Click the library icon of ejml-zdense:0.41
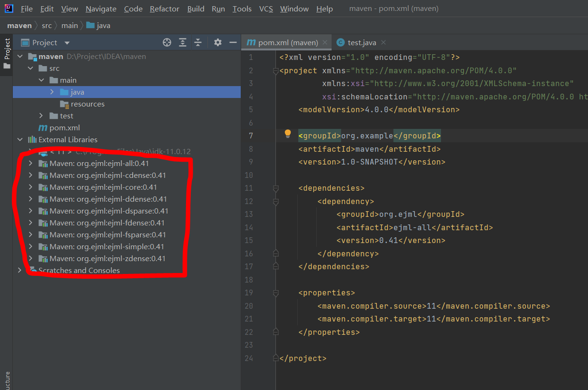The width and height of the screenshot is (588, 390). (43, 258)
